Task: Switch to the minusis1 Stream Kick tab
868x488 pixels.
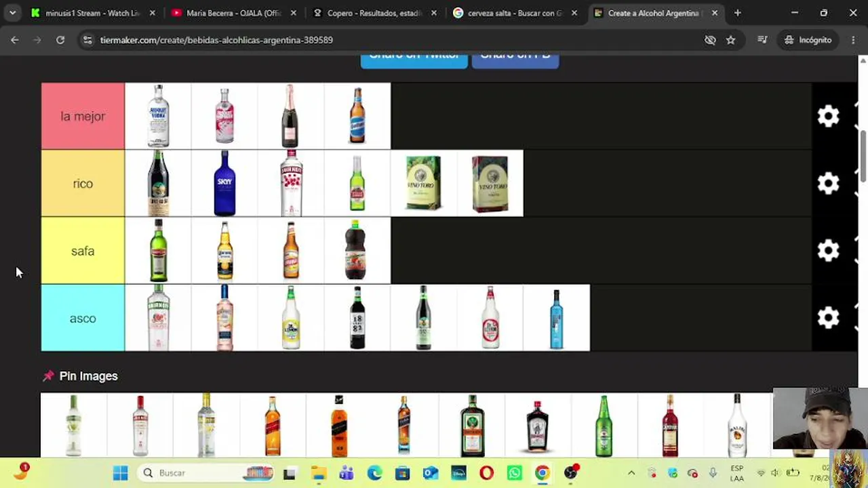Action: [94, 13]
